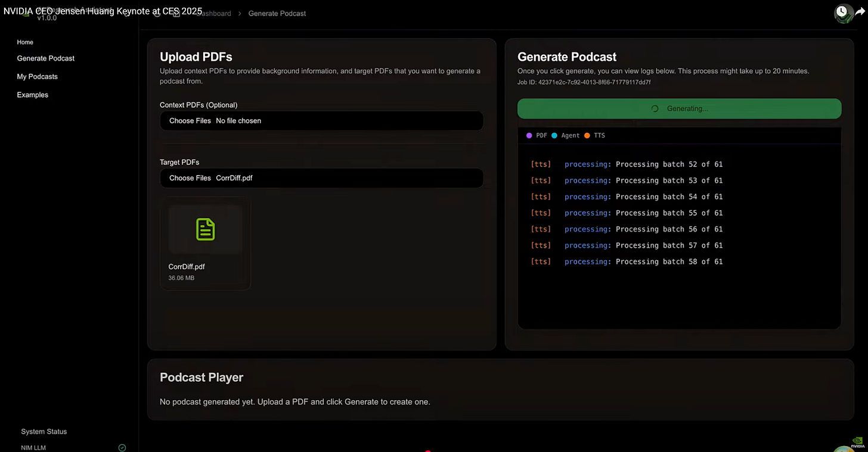The height and width of the screenshot is (452, 868).
Task: Toggle the orange TTS log filter dot
Action: 587,136
